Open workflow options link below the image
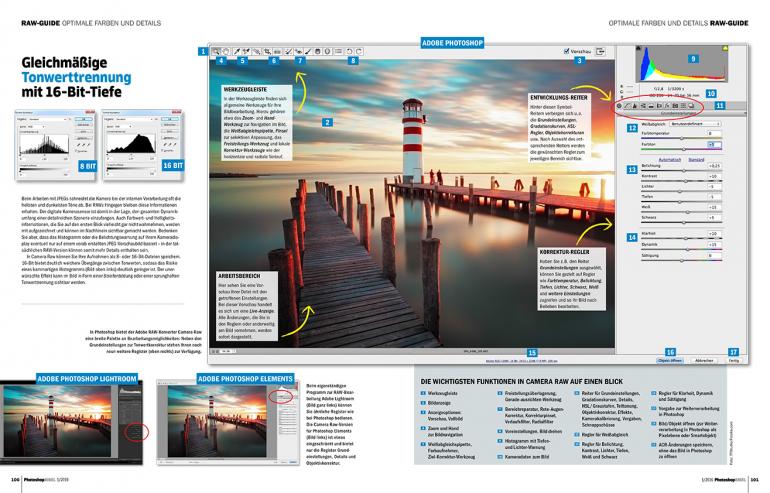Image resolution: width=770 pixels, height=493 pixels. point(522,361)
